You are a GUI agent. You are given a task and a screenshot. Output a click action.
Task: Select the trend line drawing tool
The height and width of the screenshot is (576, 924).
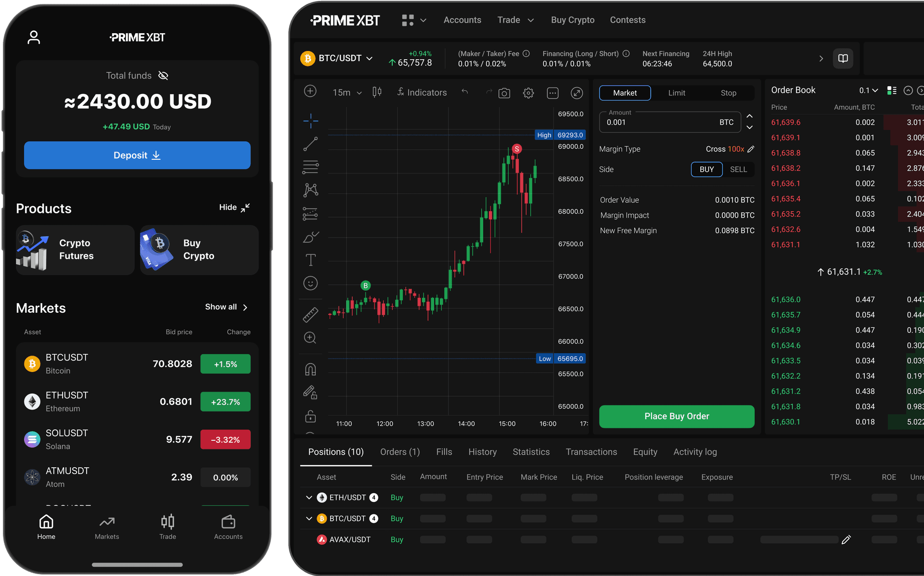(x=310, y=144)
